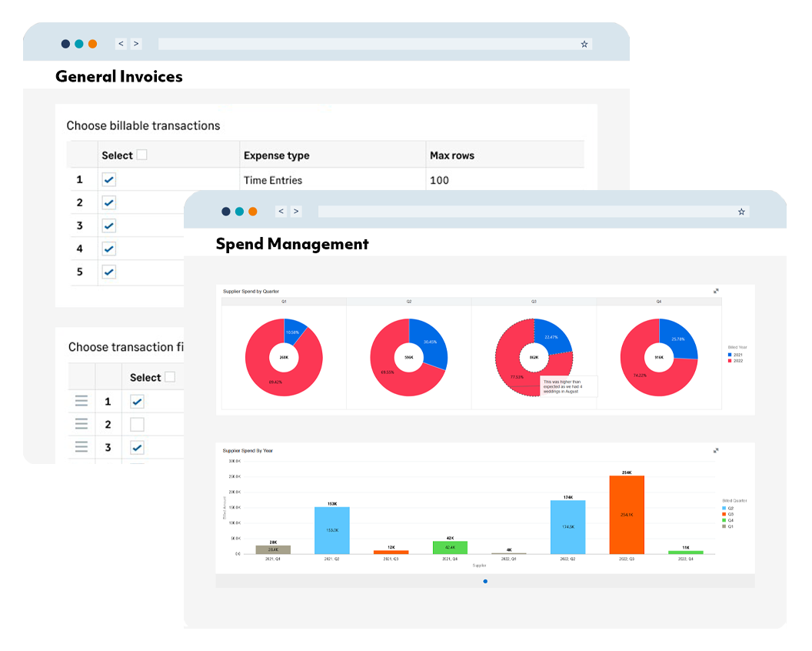Click the bookmark star in the General Invoices browser bar
812x651 pixels.
(x=584, y=44)
